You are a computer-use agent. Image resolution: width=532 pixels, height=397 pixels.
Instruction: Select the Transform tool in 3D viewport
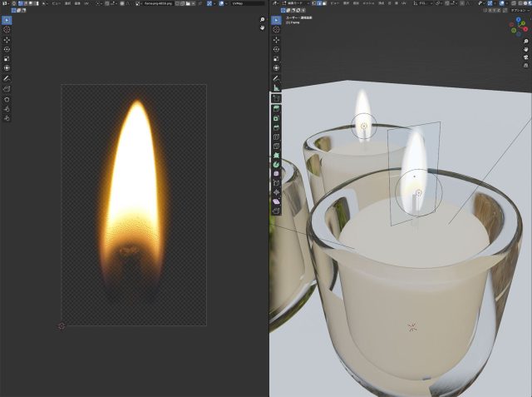click(276, 67)
